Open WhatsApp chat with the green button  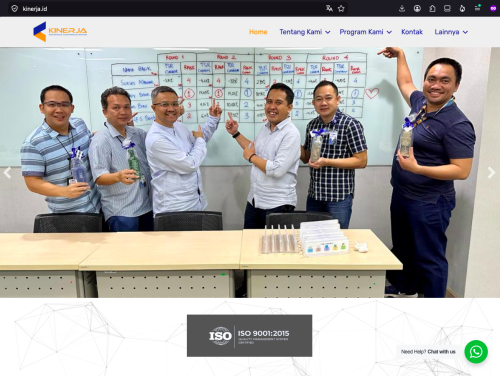(x=476, y=352)
